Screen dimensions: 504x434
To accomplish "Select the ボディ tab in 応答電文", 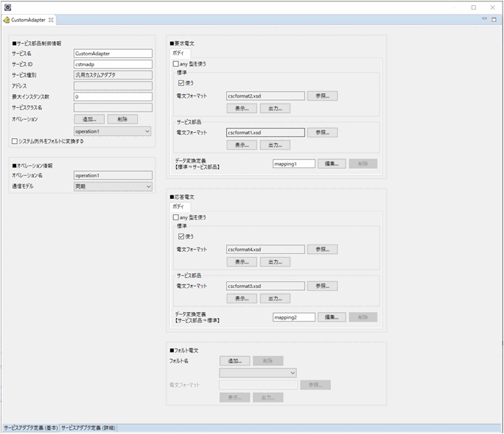I will click(179, 207).
